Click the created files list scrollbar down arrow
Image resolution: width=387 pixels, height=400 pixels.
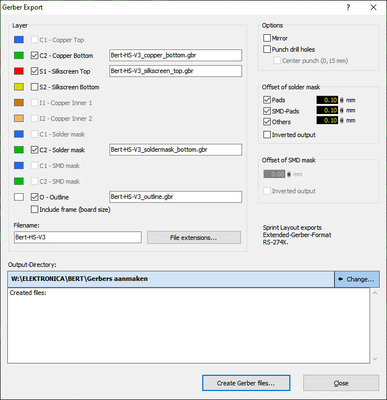[x=375, y=359]
